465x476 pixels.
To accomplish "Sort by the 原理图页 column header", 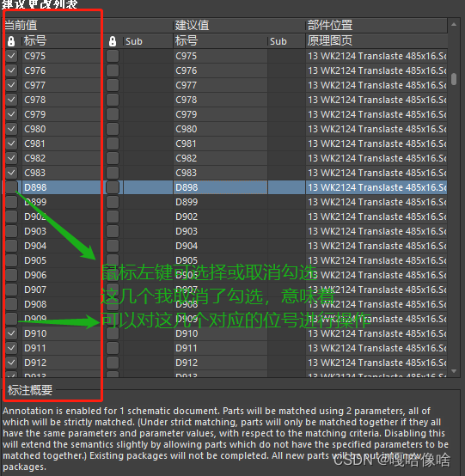I will [376, 41].
